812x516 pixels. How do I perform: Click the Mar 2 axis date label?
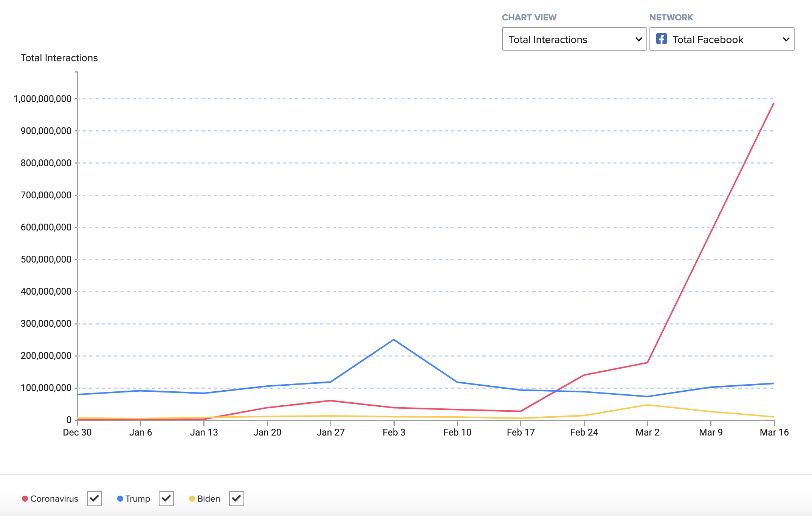(647, 433)
